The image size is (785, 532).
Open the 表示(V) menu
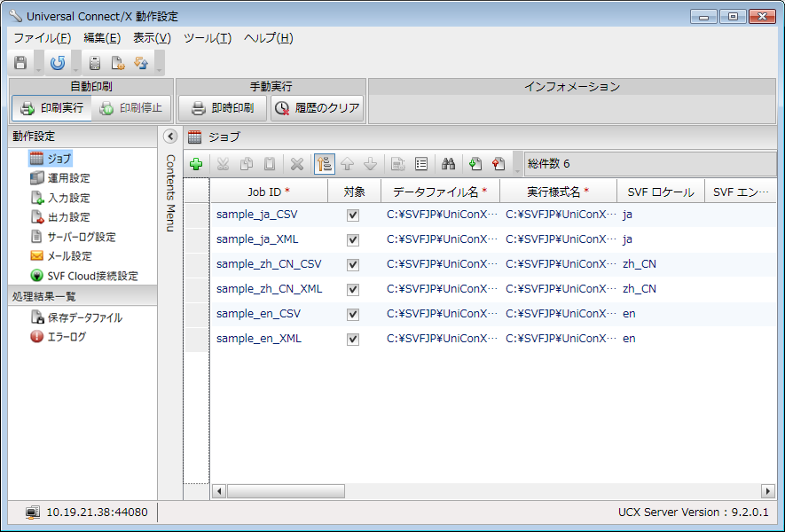pos(153,38)
